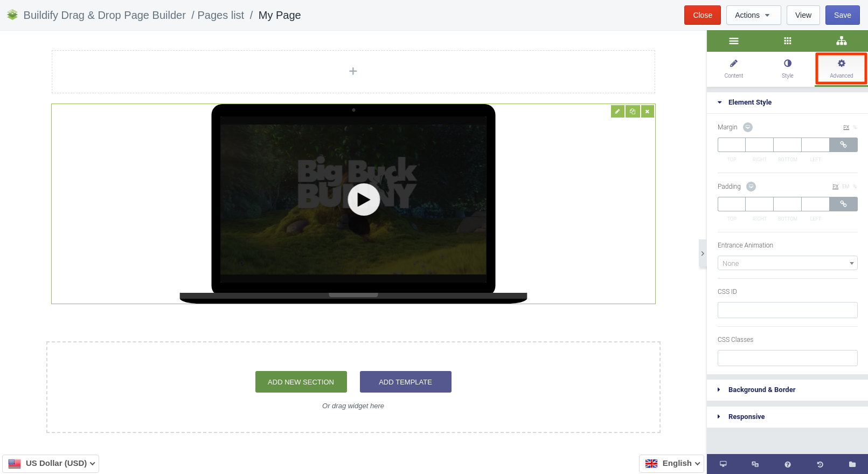868x474 pixels.
Task: Click ADD TEMPLATE button
Action: tap(405, 382)
